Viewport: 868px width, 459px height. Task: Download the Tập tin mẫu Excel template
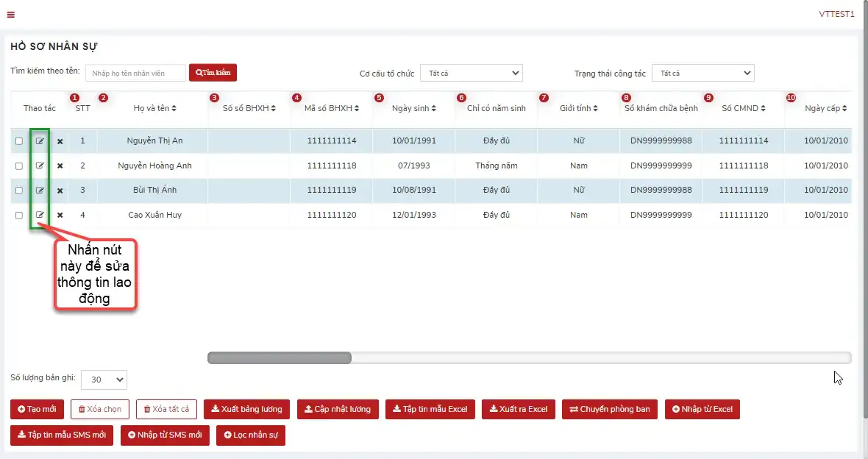tap(430, 409)
